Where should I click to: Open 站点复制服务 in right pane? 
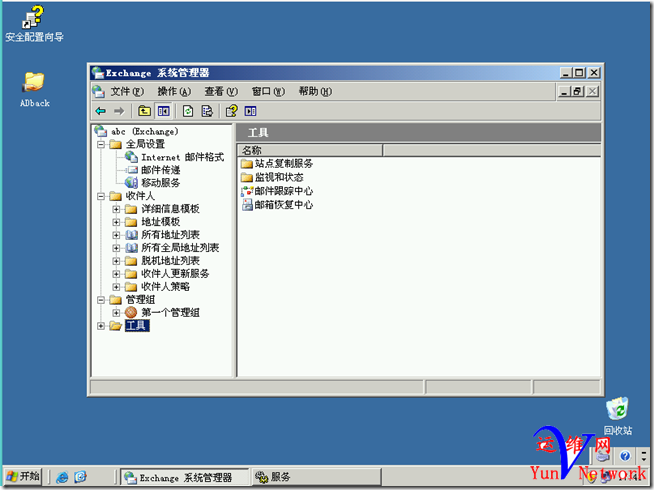(284, 164)
